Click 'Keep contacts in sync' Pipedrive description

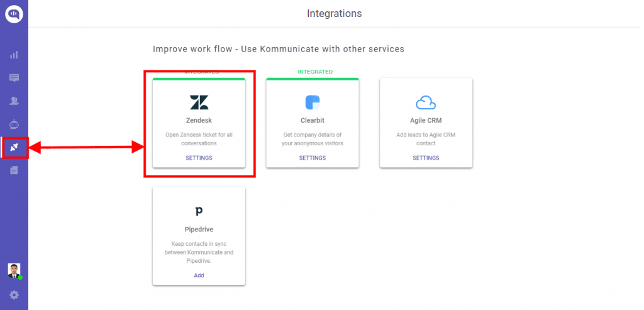(199, 252)
